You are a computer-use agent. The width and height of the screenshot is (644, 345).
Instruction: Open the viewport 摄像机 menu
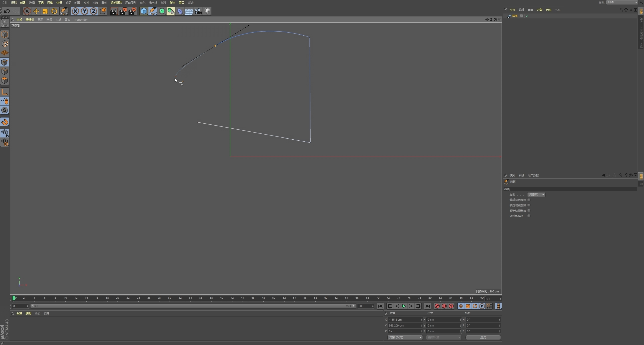point(30,20)
